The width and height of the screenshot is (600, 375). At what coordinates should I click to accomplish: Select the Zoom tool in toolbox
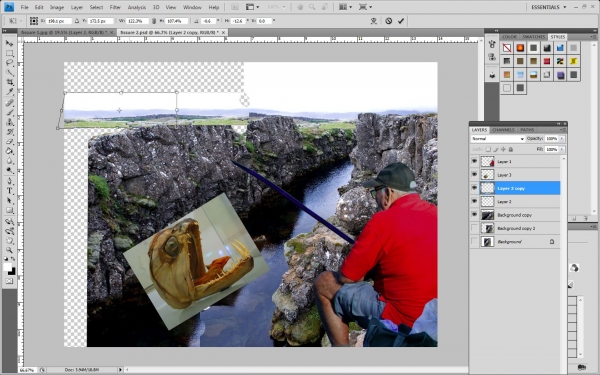(9, 250)
